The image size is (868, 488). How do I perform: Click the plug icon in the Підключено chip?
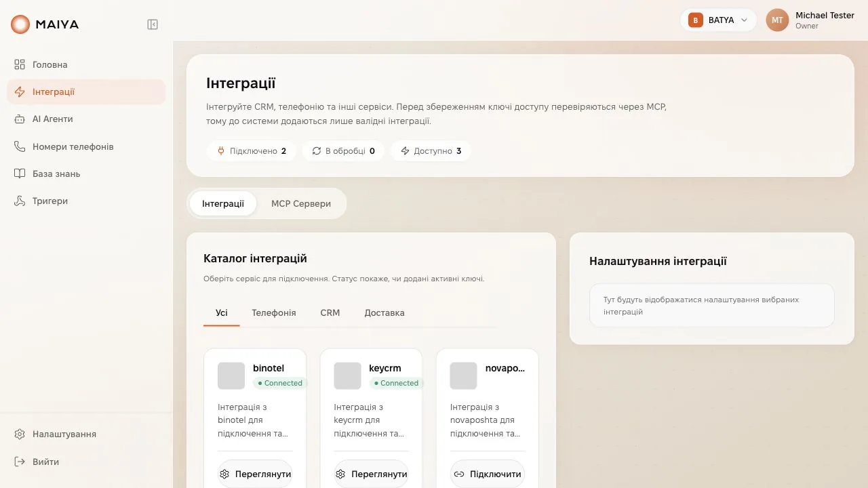pos(221,151)
